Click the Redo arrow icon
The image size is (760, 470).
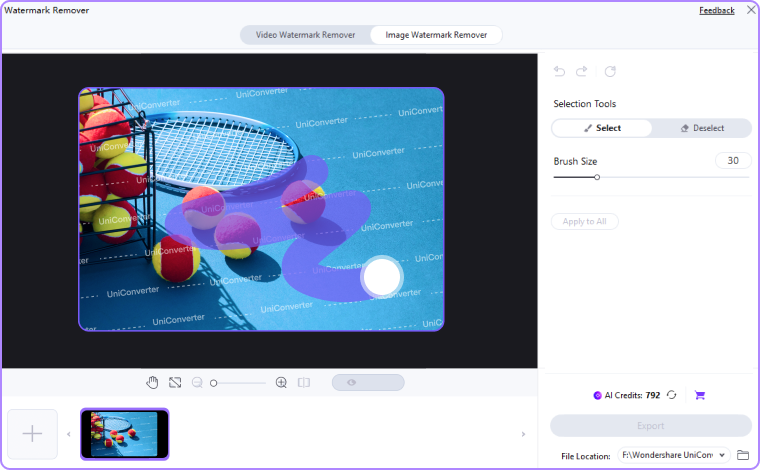[582, 72]
